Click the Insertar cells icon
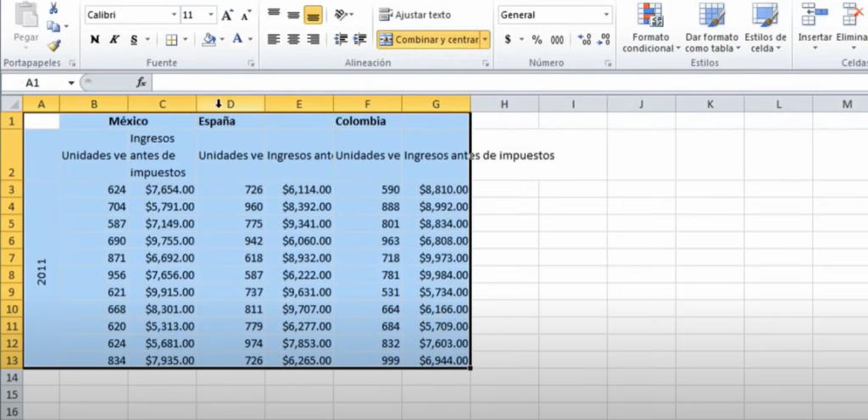The image size is (868, 420). (815, 14)
